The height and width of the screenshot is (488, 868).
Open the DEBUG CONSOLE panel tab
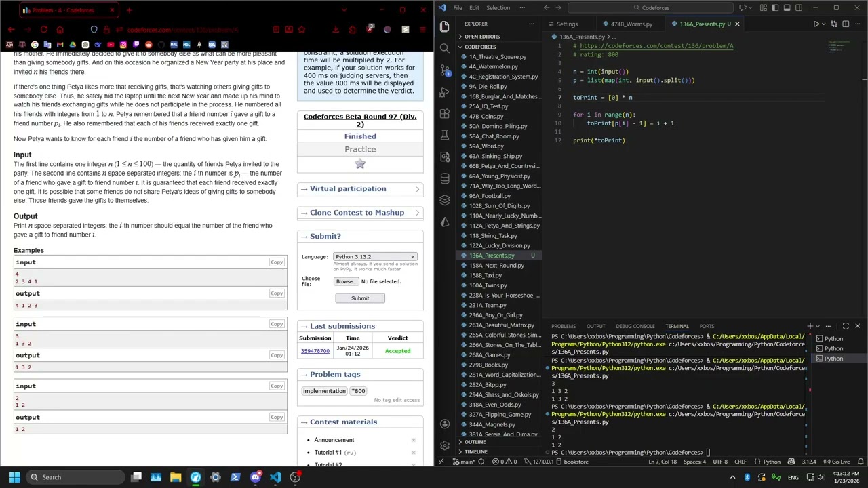[x=635, y=326]
